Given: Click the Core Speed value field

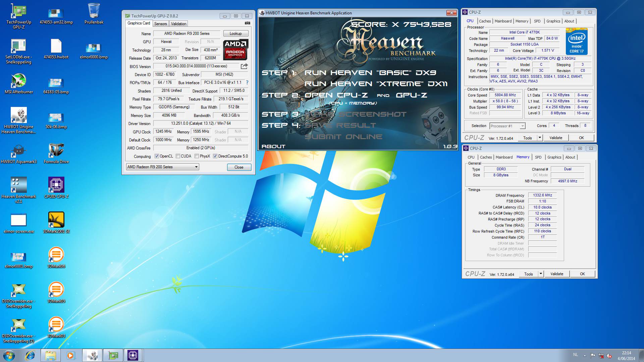Looking at the screenshot, I should click(505, 95).
